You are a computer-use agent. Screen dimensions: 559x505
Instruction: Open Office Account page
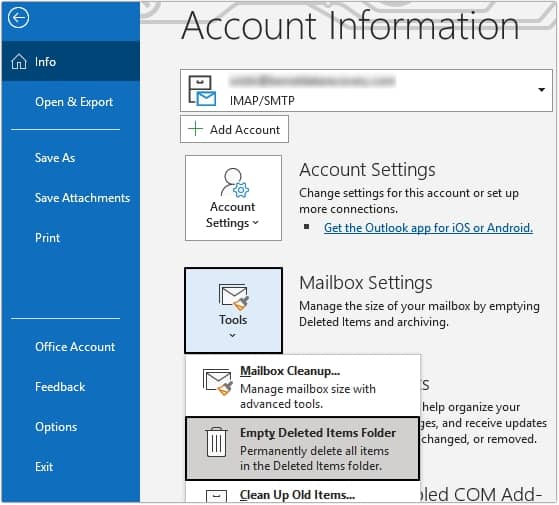click(75, 347)
